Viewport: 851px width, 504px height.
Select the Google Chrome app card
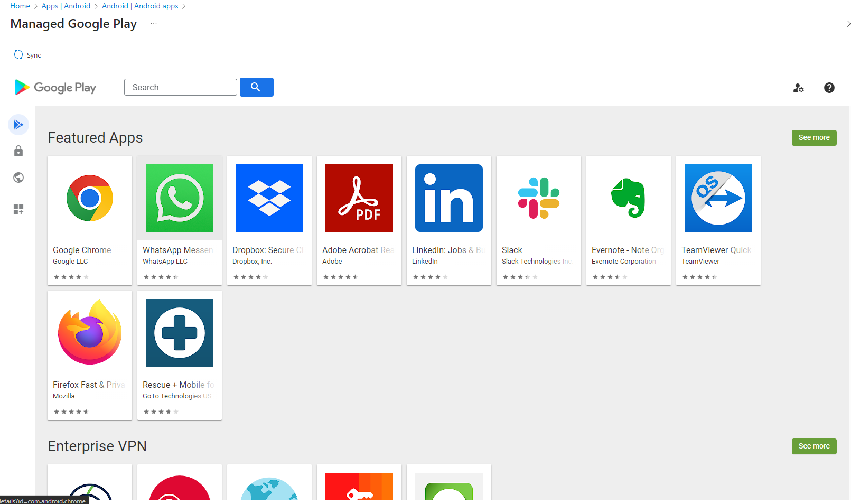tap(89, 220)
